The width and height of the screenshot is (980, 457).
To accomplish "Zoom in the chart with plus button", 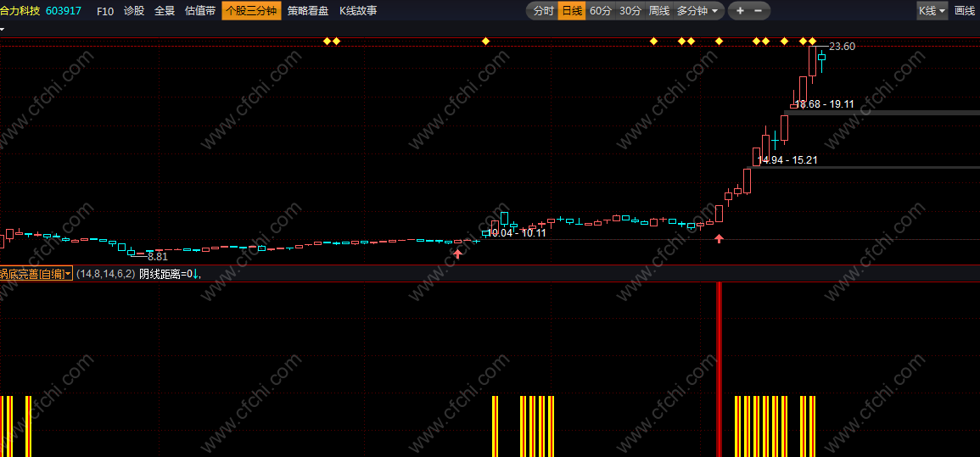I will click(x=740, y=11).
